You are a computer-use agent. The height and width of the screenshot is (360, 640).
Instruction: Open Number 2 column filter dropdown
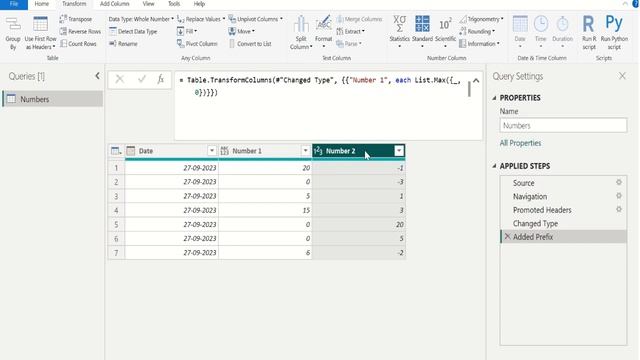399,151
